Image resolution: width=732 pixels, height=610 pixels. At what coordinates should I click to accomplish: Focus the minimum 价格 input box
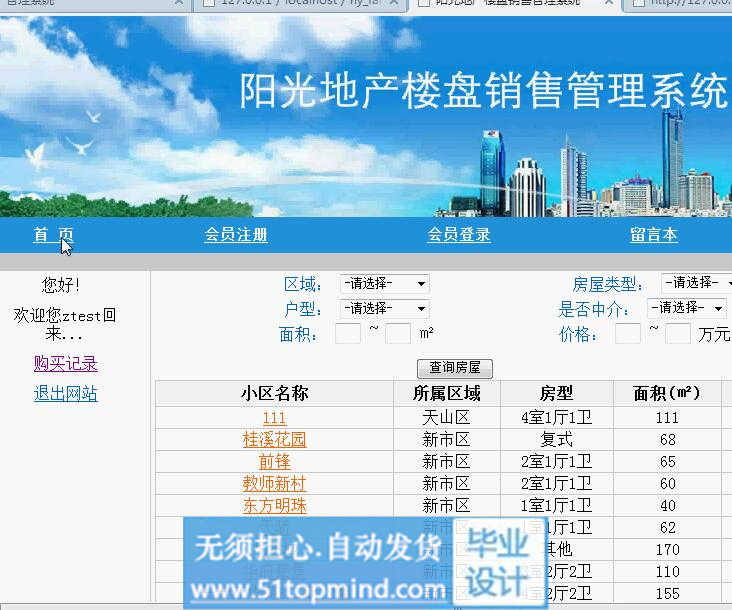click(627, 334)
